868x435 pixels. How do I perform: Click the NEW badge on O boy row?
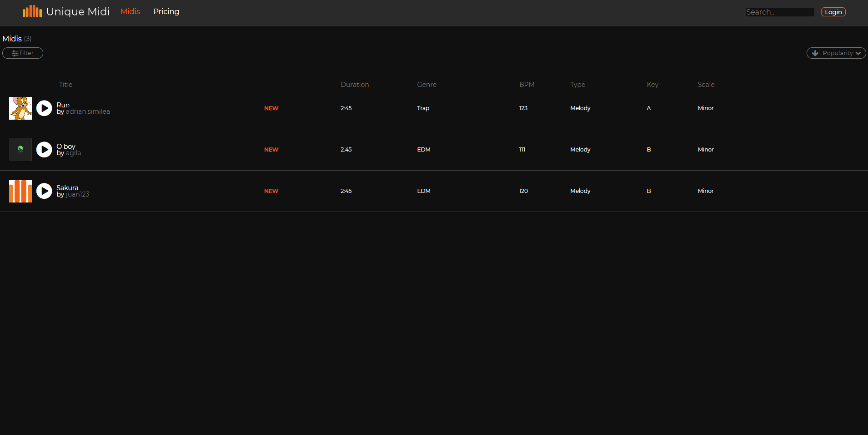tap(271, 150)
